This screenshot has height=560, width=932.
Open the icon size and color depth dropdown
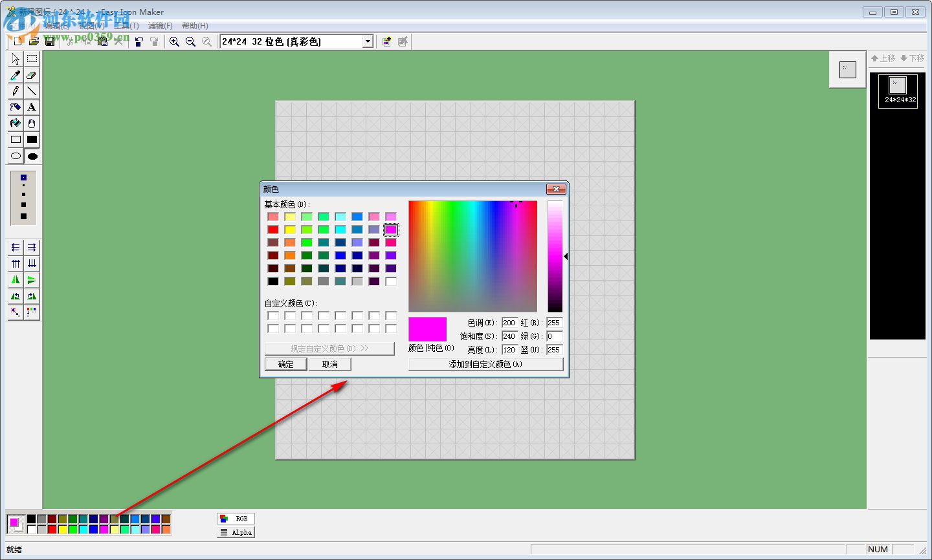[367, 41]
